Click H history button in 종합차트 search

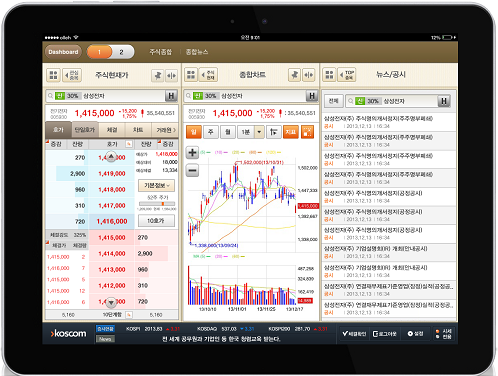[x=312, y=96]
